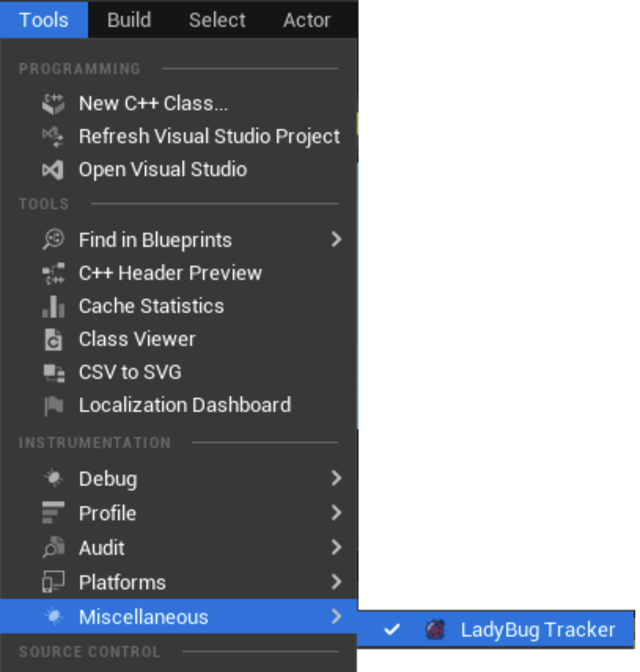Expand the Audit submenu chevron
This screenshot has width=640, height=672.
click(337, 547)
